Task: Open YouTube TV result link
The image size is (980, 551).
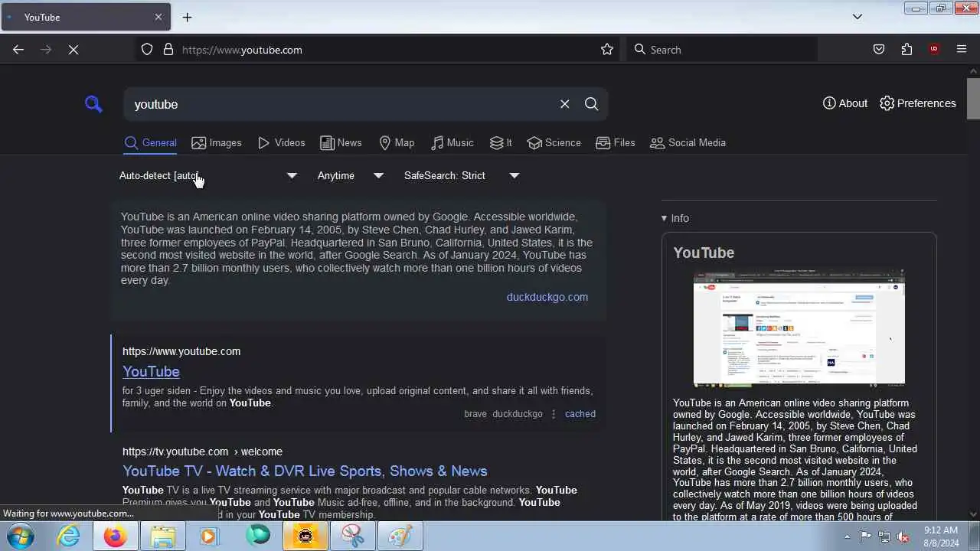Action: (x=305, y=471)
